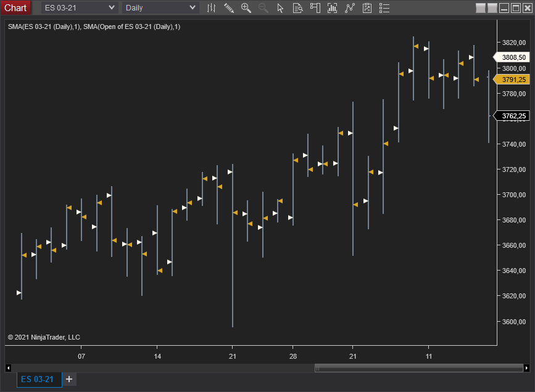The height and width of the screenshot is (392, 535).
Task: Click the zoom in magnifier icon
Action: tap(246, 8)
